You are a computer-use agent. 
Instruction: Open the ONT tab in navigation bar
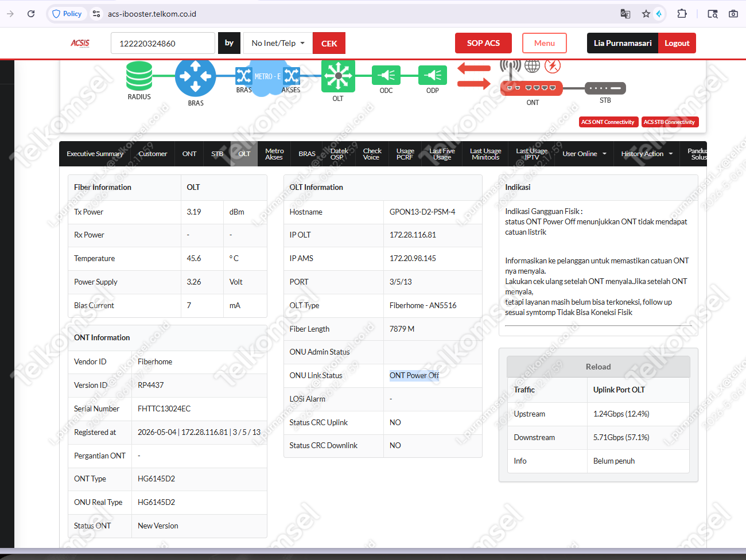(189, 154)
